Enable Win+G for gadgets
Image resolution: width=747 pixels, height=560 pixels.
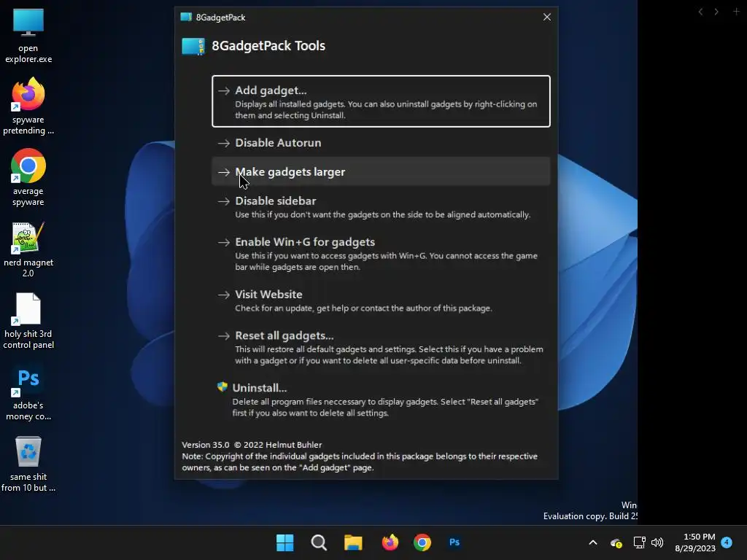point(381,254)
